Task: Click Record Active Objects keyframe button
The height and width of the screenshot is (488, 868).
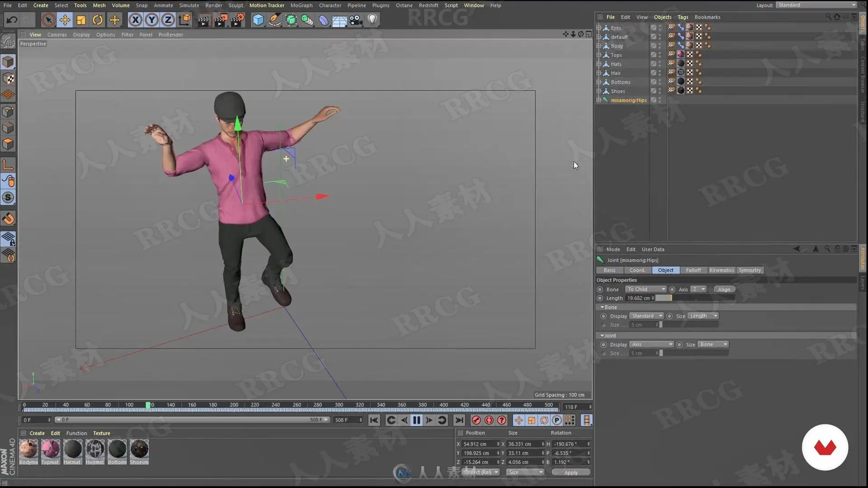Action: 476,420
